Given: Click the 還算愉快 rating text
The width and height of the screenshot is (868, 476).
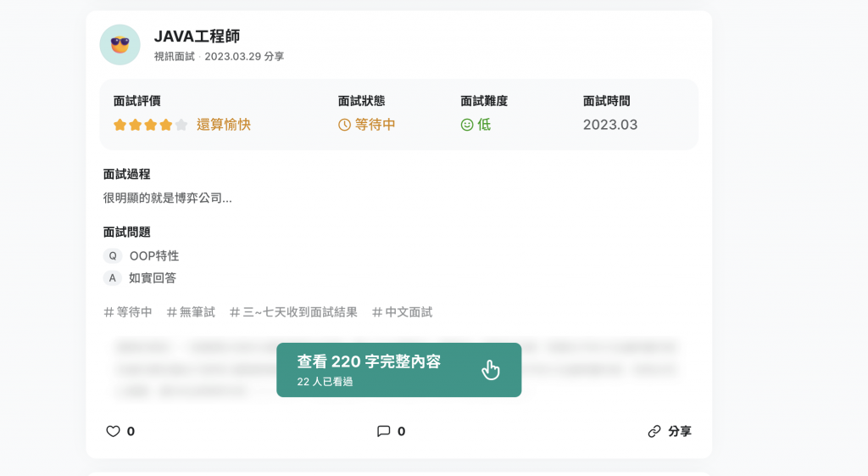Looking at the screenshot, I should tap(224, 125).
